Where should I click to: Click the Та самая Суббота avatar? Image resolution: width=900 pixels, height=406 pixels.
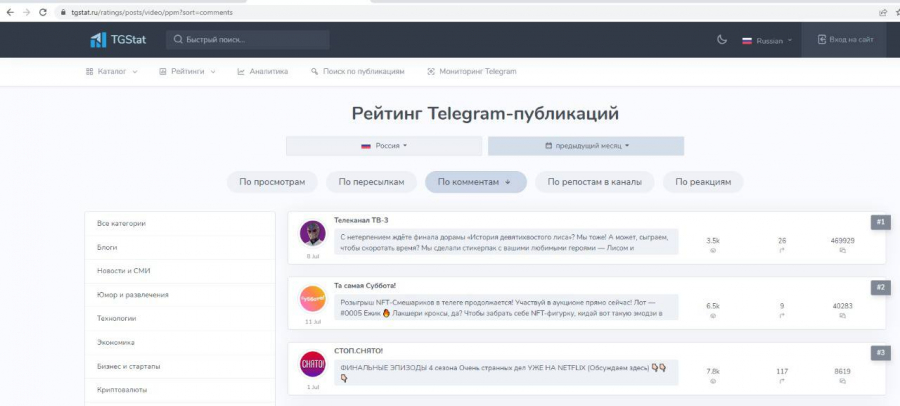pos(313,299)
